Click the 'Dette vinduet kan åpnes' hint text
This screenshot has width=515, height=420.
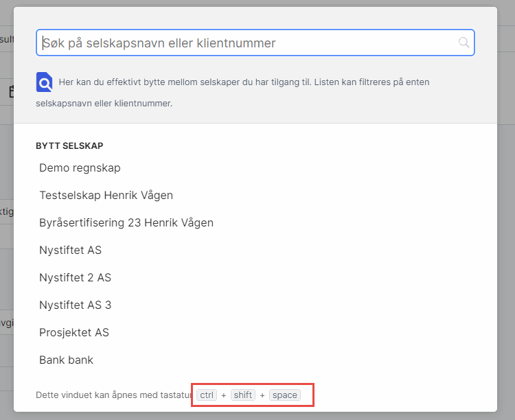pos(115,395)
